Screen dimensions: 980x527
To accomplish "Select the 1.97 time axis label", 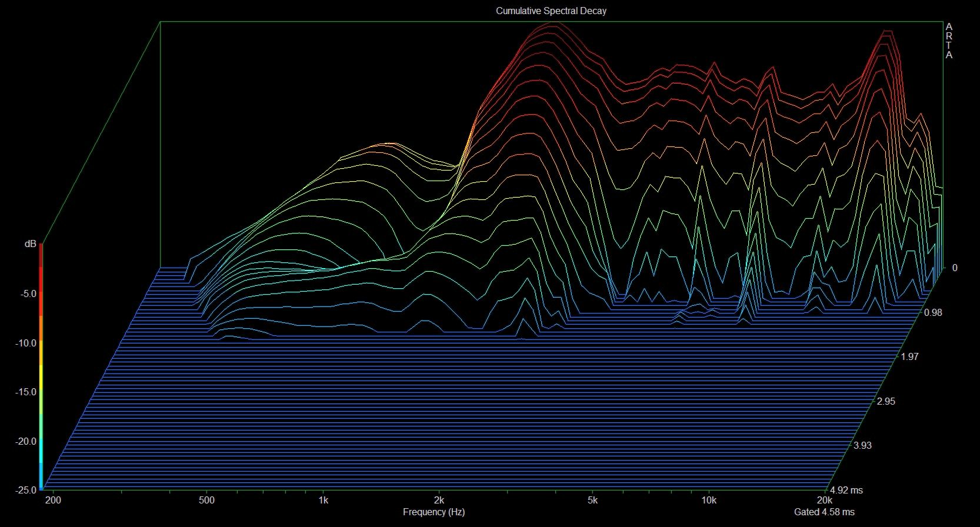I will [909, 356].
